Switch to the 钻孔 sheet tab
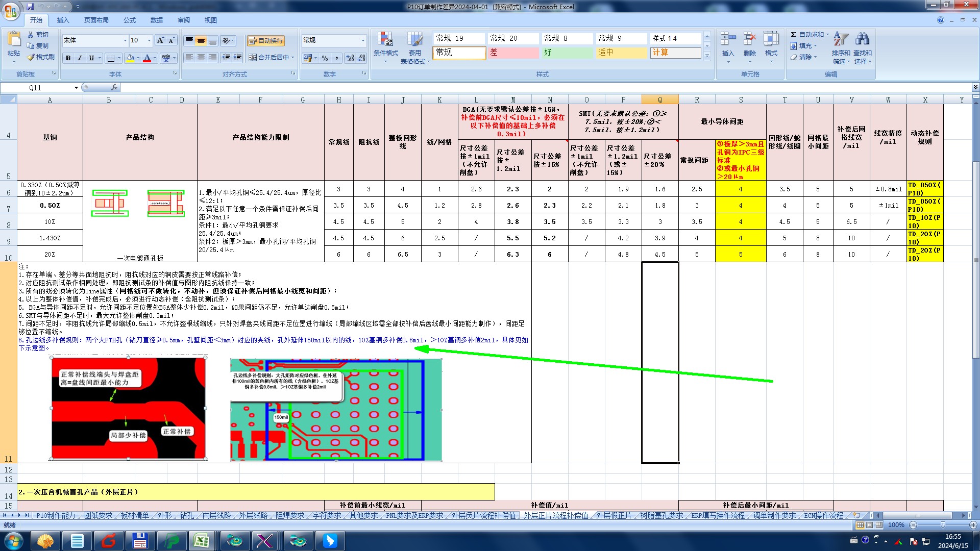The height and width of the screenshot is (551, 980). 187,516
